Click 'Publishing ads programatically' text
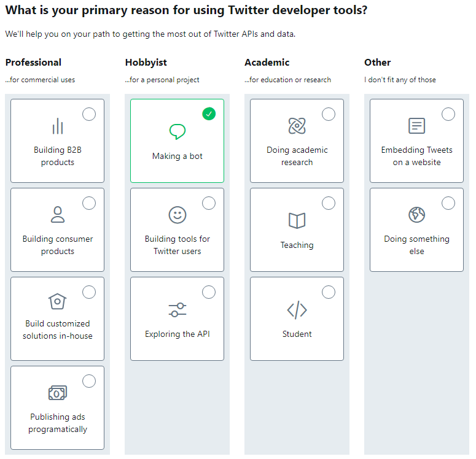This screenshot has width=476, height=459. tap(57, 423)
